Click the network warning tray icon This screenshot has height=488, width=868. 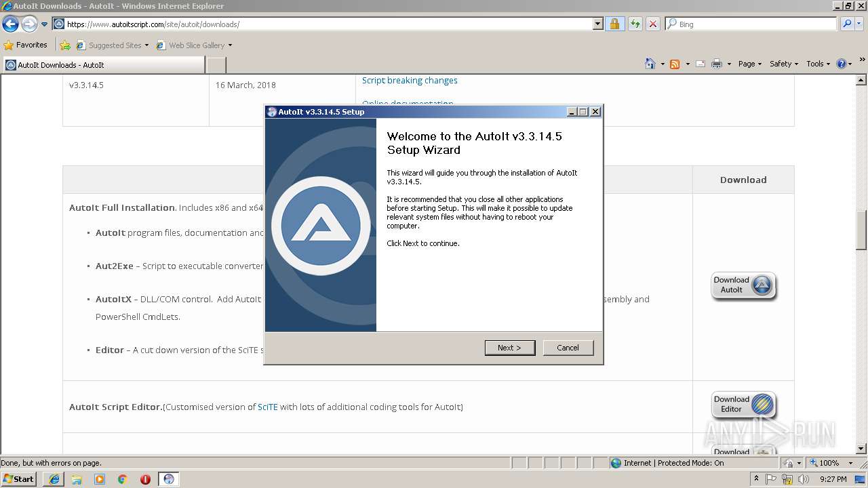pyautogui.click(x=787, y=479)
